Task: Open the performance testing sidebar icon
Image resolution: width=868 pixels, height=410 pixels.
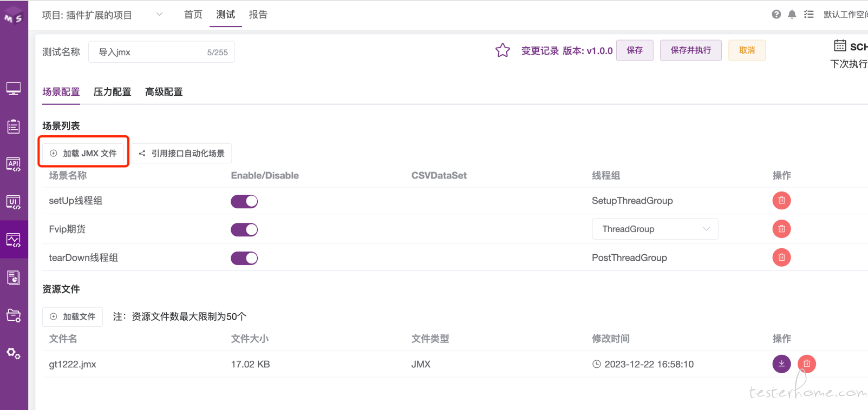Action: pos(14,240)
